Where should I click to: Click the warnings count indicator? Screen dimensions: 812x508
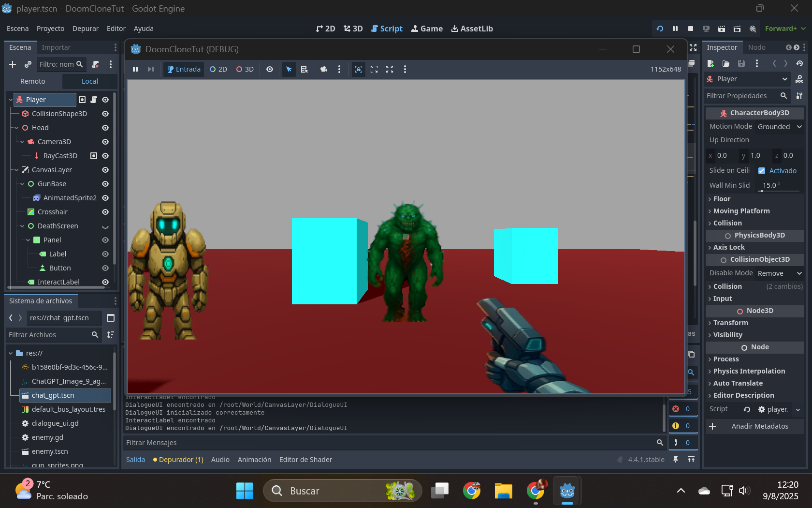[x=682, y=426]
